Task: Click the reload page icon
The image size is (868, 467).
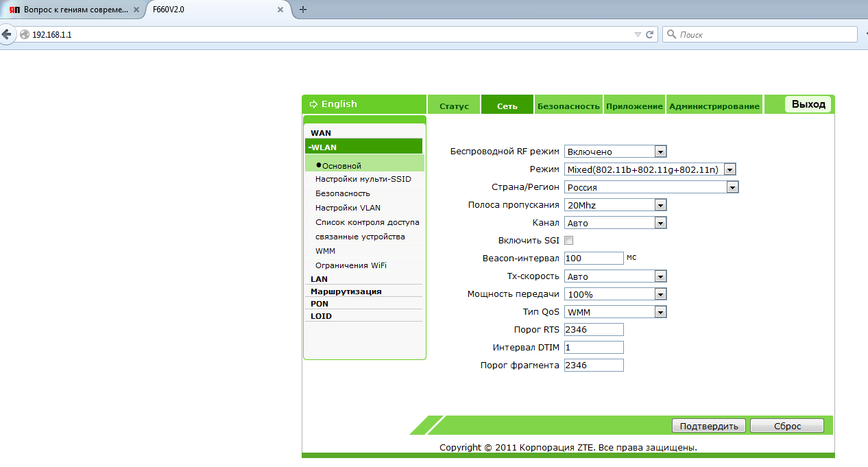Action: click(650, 34)
